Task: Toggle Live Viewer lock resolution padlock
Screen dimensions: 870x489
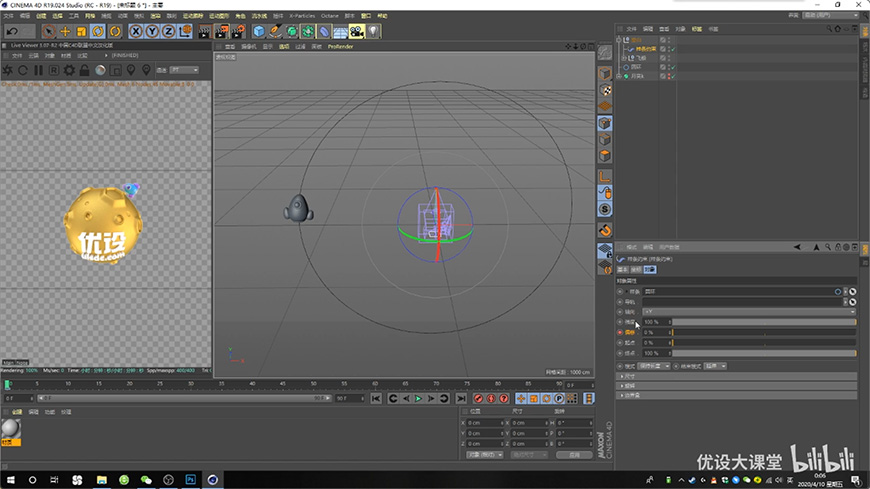Action: point(84,70)
